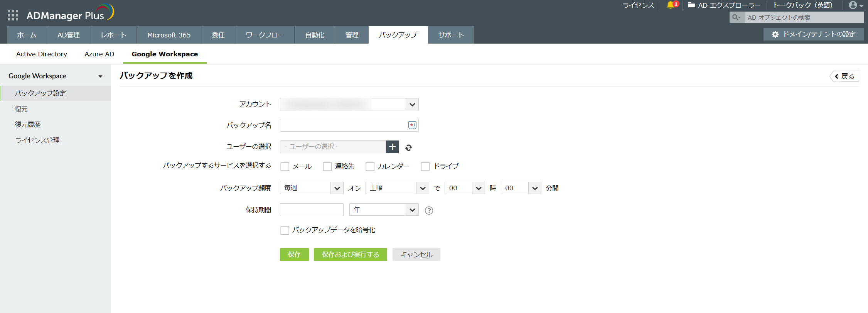This screenshot has height=313, width=868.
Task: Click the 保持期間 number input field
Action: click(x=312, y=210)
